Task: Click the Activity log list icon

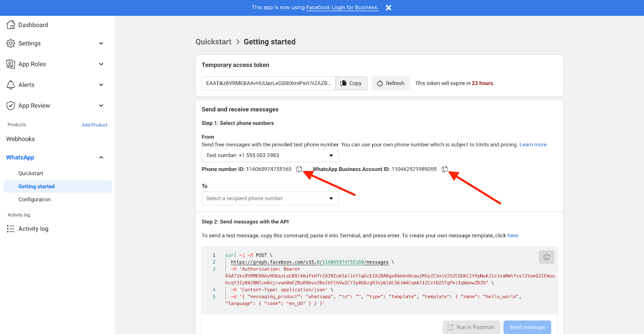Action: [x=11, y=229]
